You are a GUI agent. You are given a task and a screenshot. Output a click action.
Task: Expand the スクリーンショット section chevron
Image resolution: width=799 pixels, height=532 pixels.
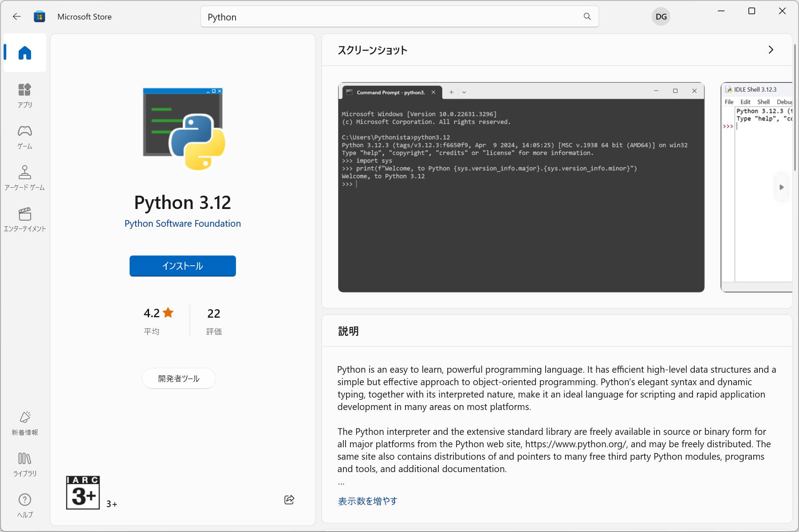pos(771,50)
